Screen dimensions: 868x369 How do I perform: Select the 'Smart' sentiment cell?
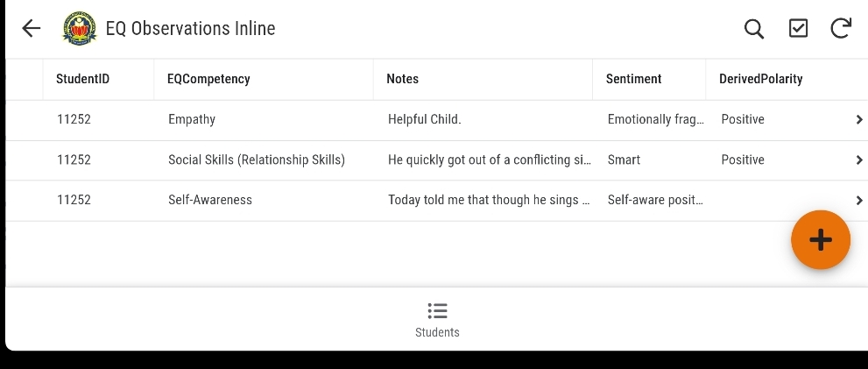click(624, 160)
